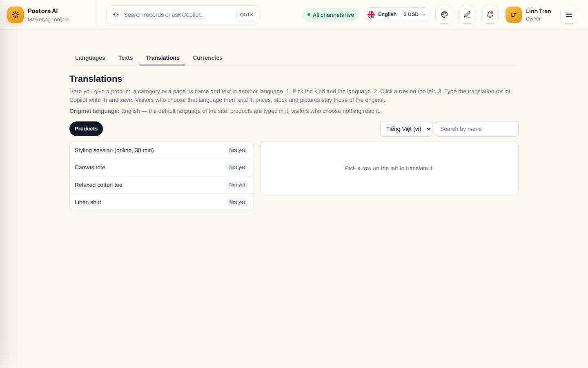The image size is (588, 368).
Task: Click the Linh Tran owner name
Action: coord(539,11)
